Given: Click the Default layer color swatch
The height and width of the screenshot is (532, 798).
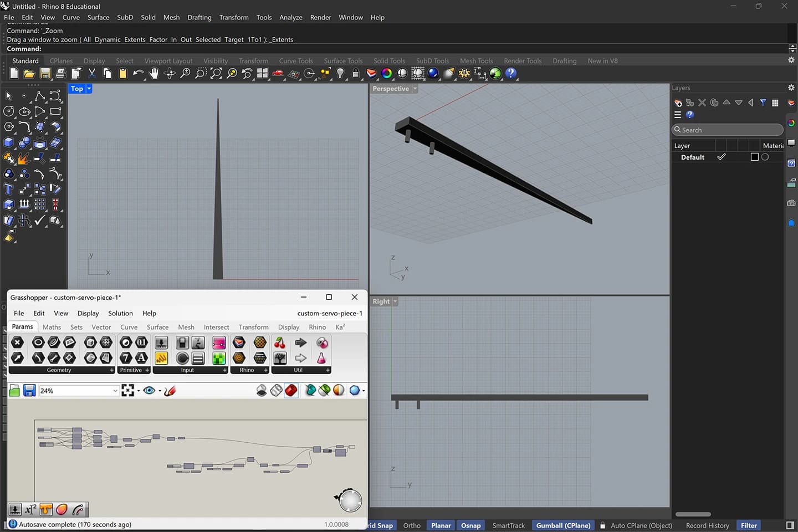Looking at the screenshot, I should 754,157.
